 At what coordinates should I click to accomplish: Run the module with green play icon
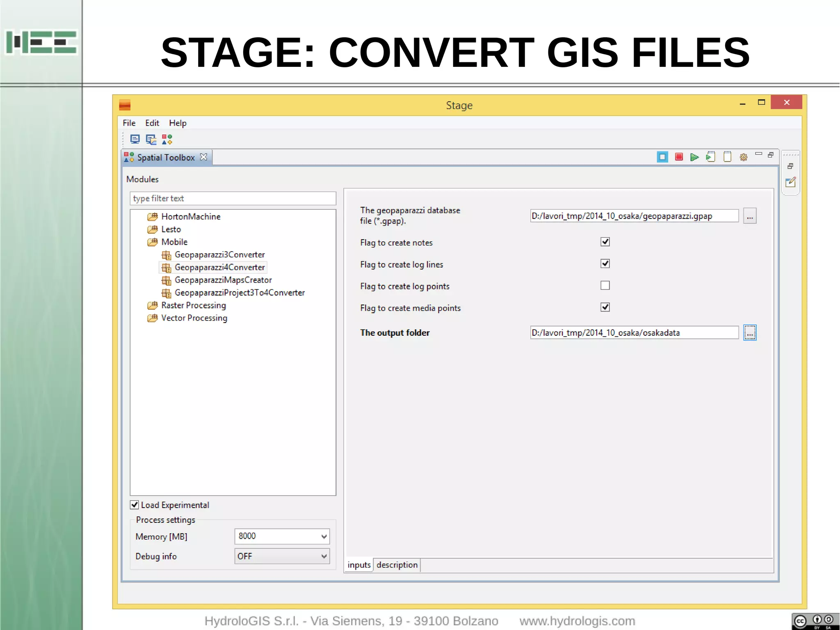(694, 157)
